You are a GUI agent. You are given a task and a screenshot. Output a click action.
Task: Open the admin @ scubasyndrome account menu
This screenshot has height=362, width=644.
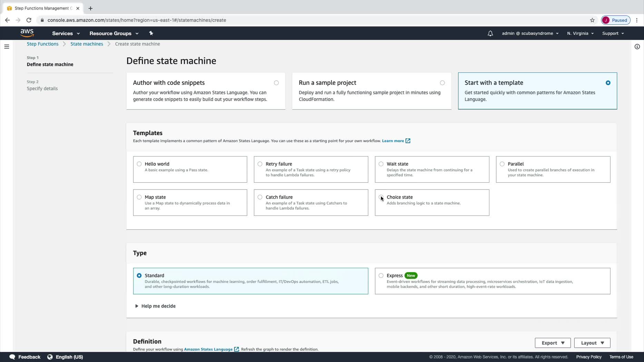pyautogui.click(x=530, y=33)
